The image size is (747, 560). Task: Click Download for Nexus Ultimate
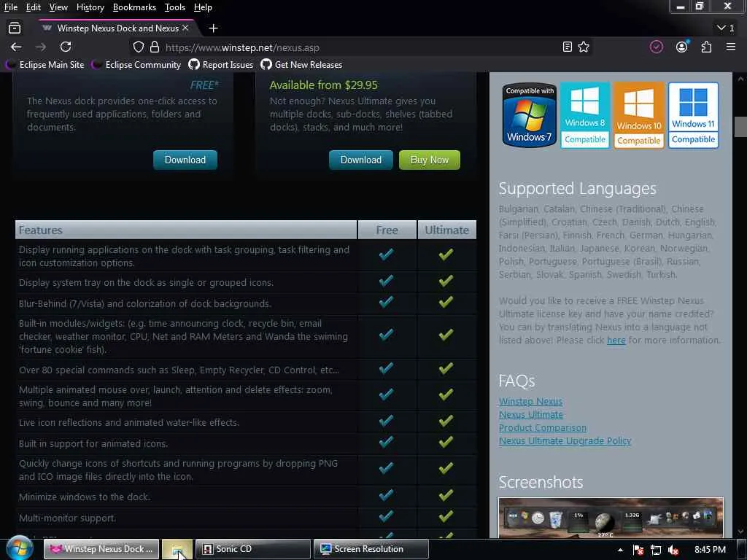click(361, 160)
